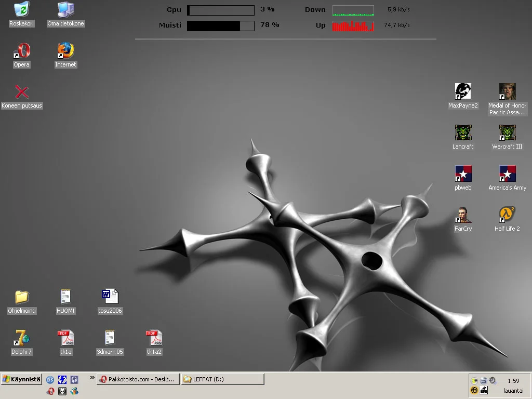The height and width of the screenshot is (399, 532).
Task: Switch to Pakkotoisto.com taskbar window
Action: (138, 379)
